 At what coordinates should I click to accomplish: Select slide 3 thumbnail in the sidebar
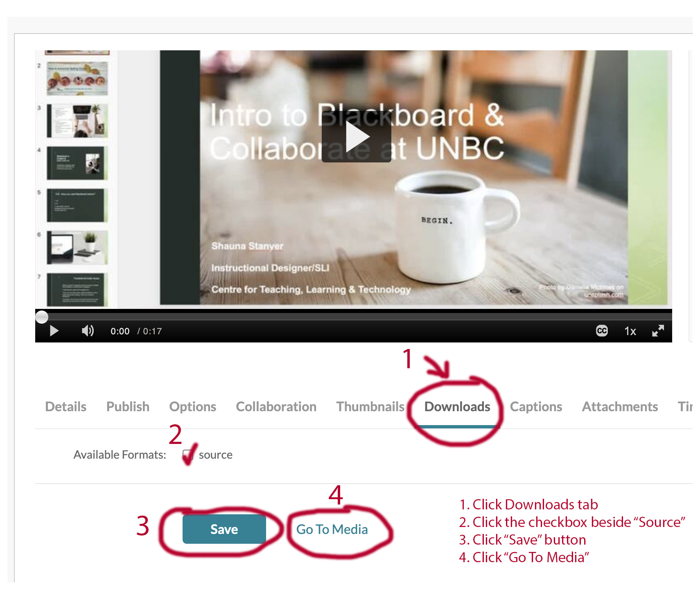(77, 121)
